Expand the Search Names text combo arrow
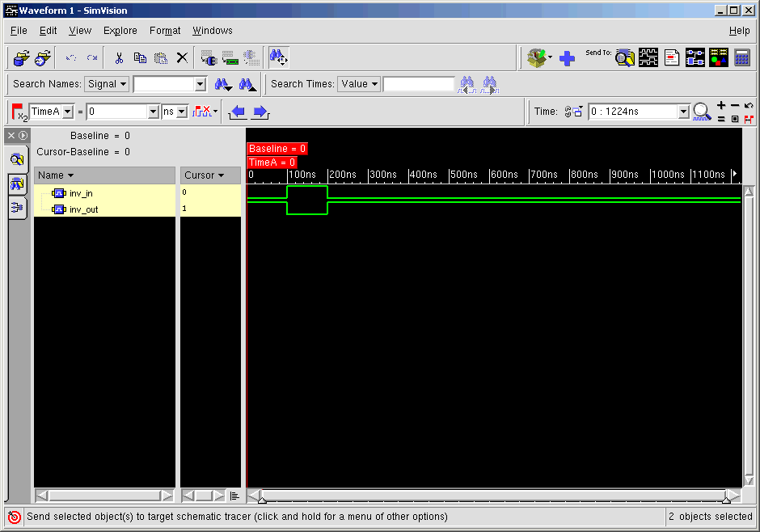The width and height of the screenshot is (760, 532). (x=201, y=84)
